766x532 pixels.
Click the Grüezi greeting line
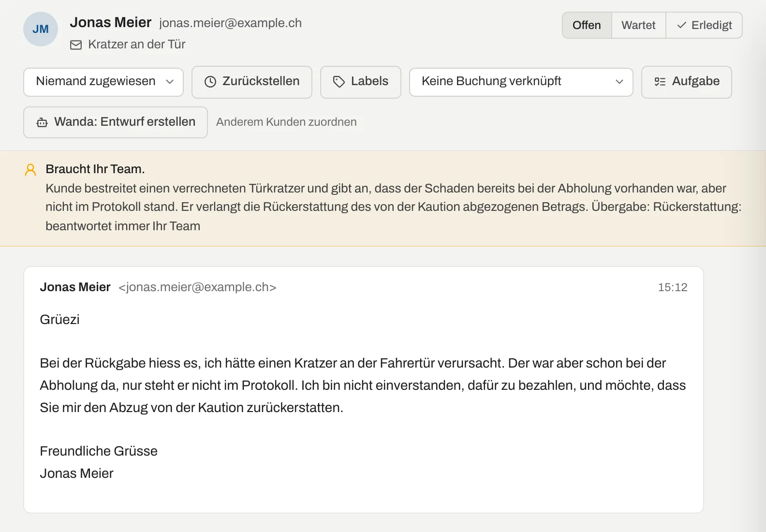coord(59,319)
